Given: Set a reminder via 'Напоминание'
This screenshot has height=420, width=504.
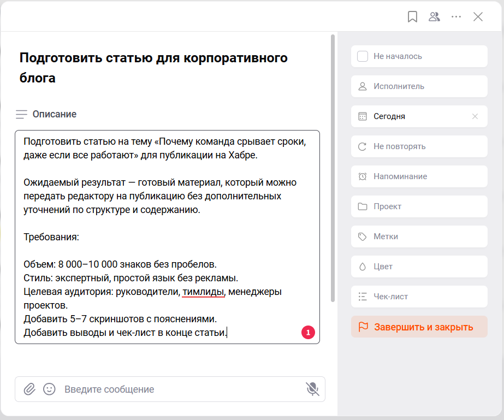Looking at the screenshot, I should (419, 176).
